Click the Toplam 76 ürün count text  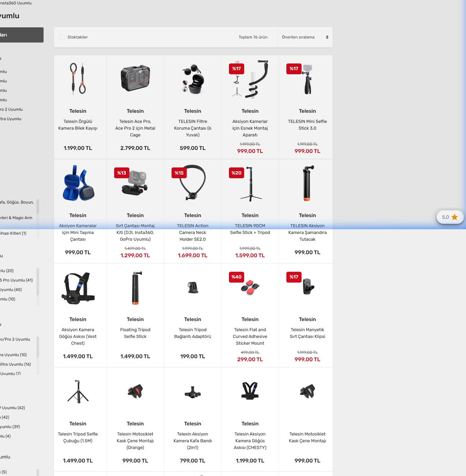pos(253,37)
